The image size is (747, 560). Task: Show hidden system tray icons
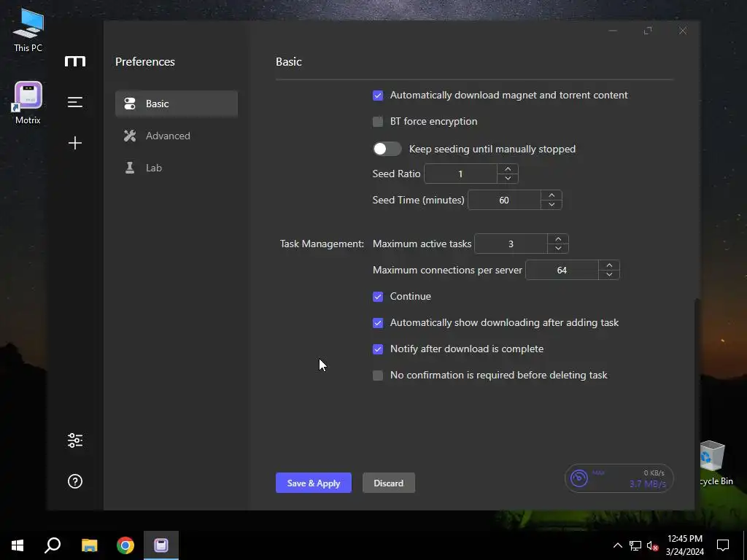click(617, 545)
